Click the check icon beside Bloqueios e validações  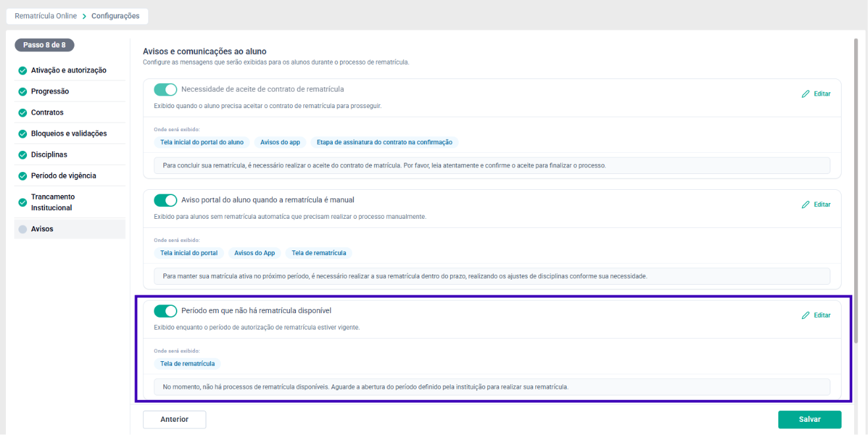click(x=22, y=134)
